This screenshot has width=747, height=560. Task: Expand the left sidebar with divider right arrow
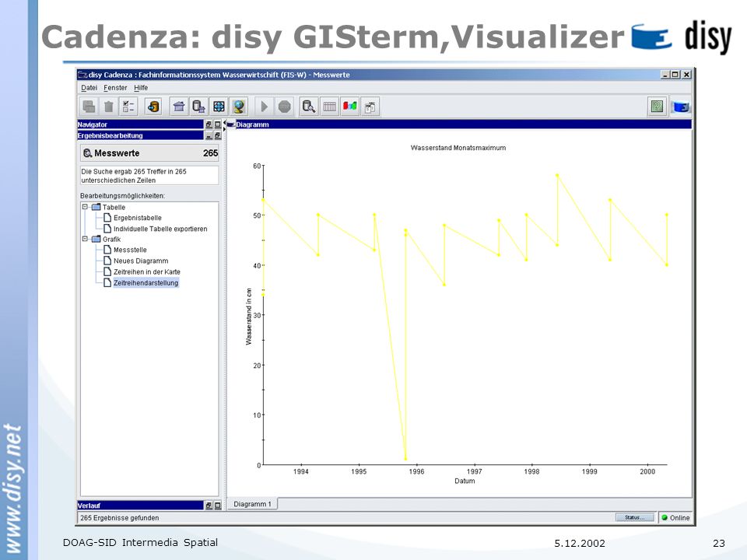[x=224, y=129]
